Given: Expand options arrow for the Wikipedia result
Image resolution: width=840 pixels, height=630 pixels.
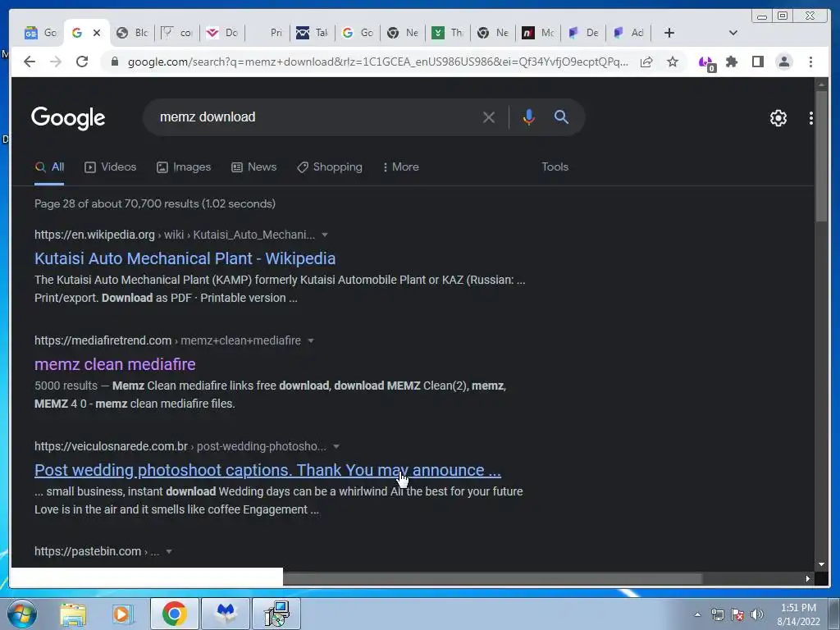Looking at the screenshot, I should pos(325,235).
